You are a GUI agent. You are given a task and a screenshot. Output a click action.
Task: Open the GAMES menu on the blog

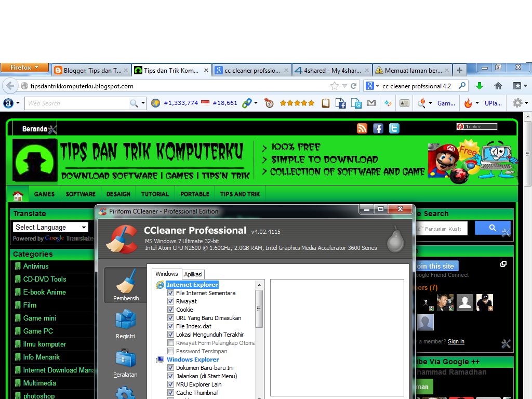pos(44,194)
